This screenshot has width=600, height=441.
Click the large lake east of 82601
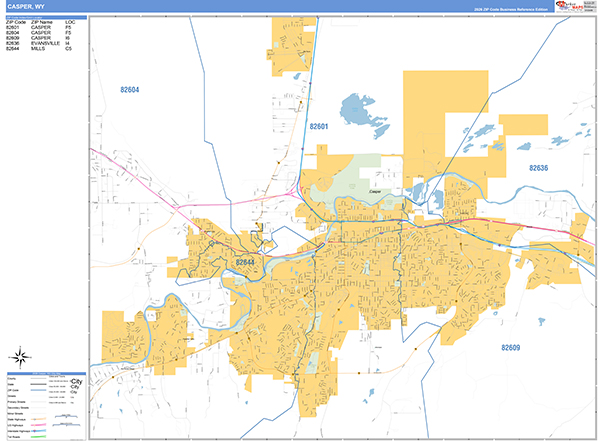[358, 110]
